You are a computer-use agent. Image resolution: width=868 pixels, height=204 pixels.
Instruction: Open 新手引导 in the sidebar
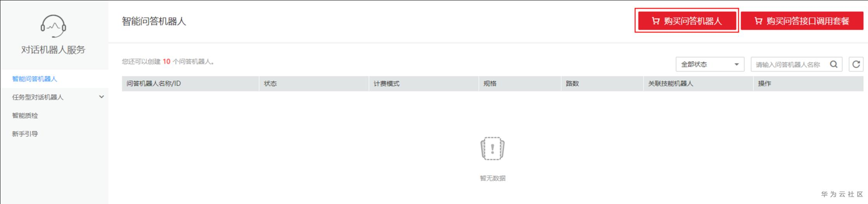click(25, 134)
